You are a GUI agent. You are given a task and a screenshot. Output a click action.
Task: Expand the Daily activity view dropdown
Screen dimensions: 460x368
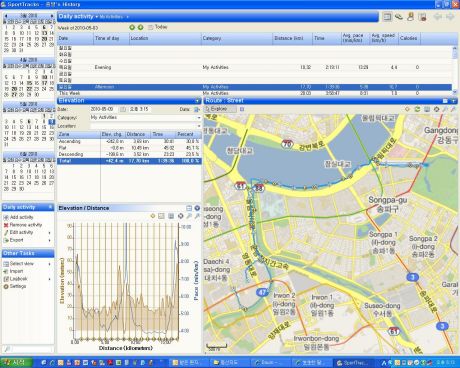[x=97, y=16]
